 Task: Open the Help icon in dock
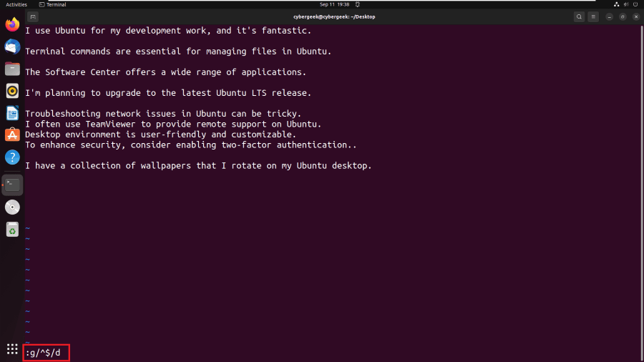click(12, 157)
